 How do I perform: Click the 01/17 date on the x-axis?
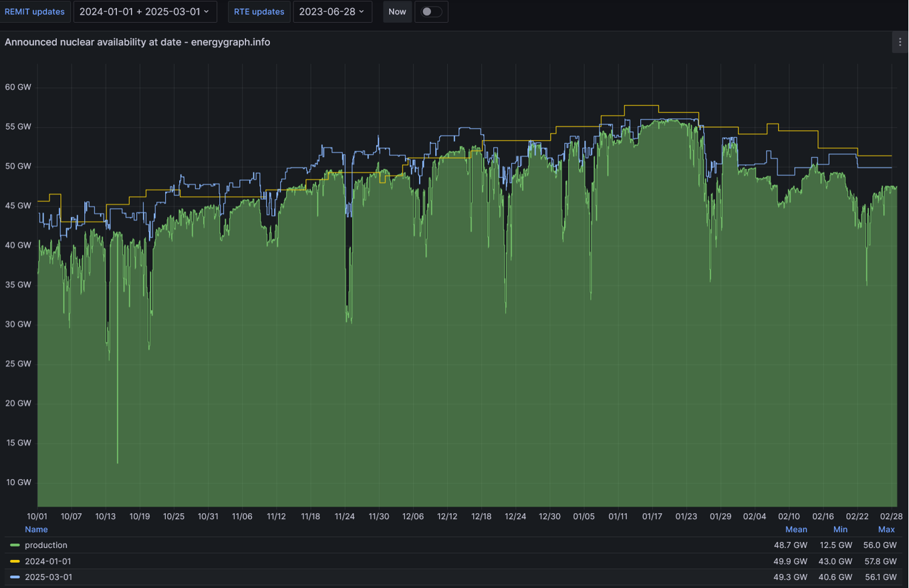coord(652,517)
